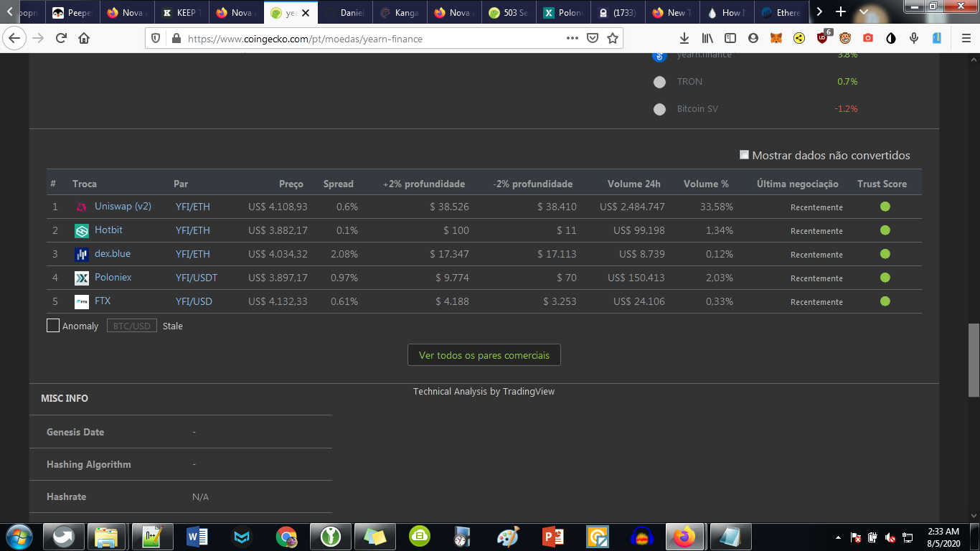Reload the CoinGecko page
The image size is (980, 551).
(x=61, y=39)
